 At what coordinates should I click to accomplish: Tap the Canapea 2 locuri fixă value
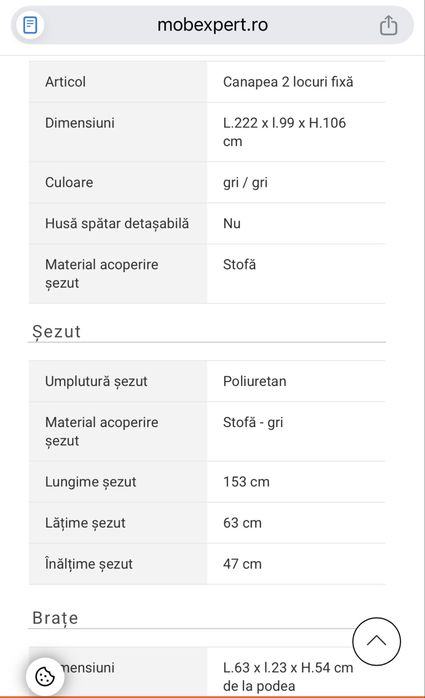pos(288,82)
